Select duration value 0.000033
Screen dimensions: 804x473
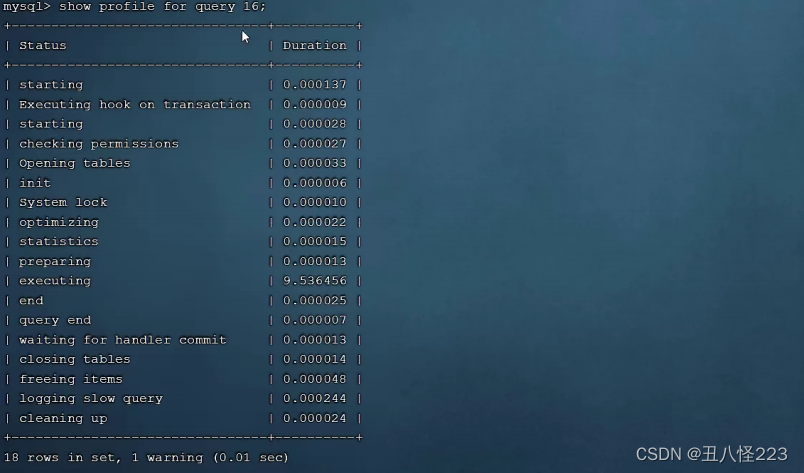point(314,164)
